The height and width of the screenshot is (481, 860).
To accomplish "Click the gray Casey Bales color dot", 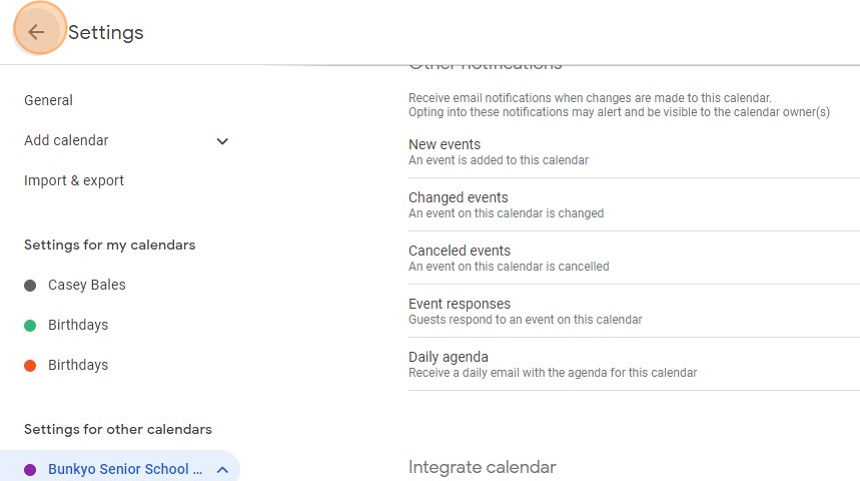I will [30, 285].
